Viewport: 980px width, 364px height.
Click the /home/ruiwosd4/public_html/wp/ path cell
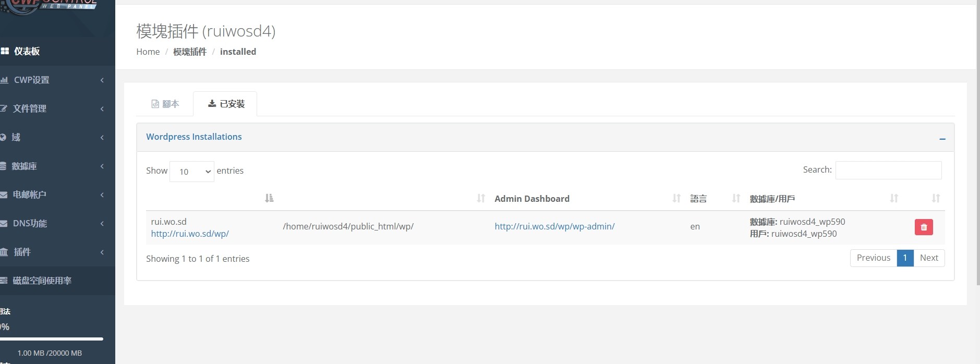[x=348, y=226]
